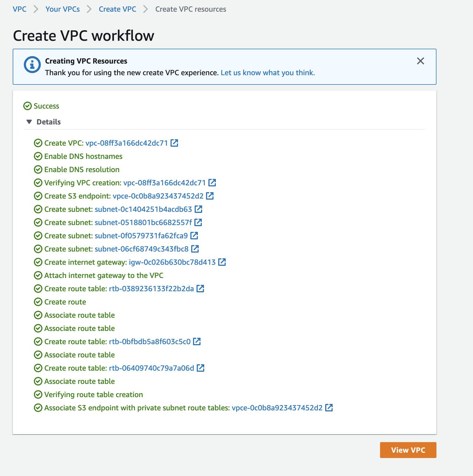Open external icon for subnet-0f0579731fa62fca9
This screenshot has height=476, width=473.
(194, 235)
